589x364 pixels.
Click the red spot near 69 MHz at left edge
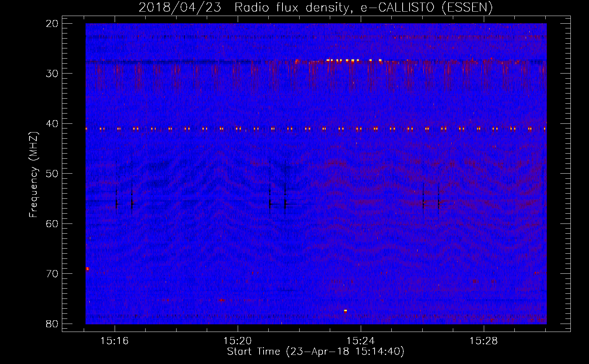pyautogui.click(x=87, y=269)
